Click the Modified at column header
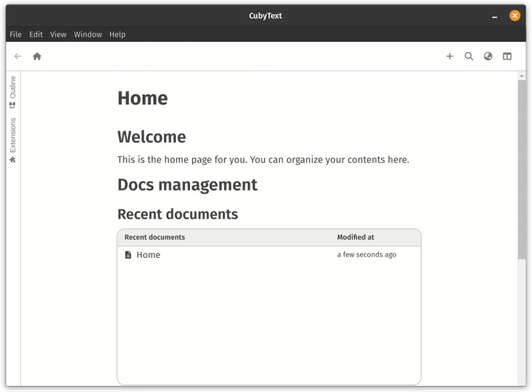This screenshot has width=532, height=392. click(355, 237)
